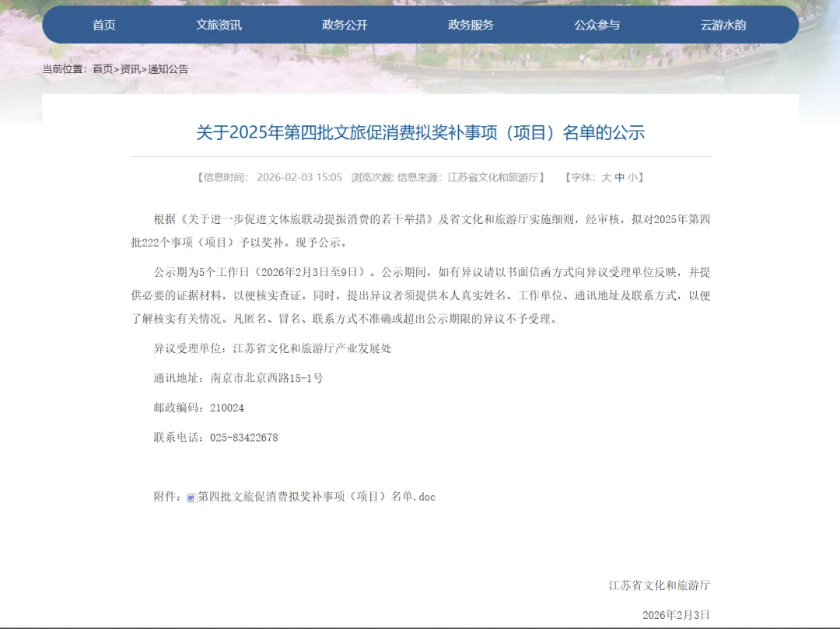Viewport: 840px width, 629px height.
Task: Open the 公众参与 menu item
Action: pos(597,25)
